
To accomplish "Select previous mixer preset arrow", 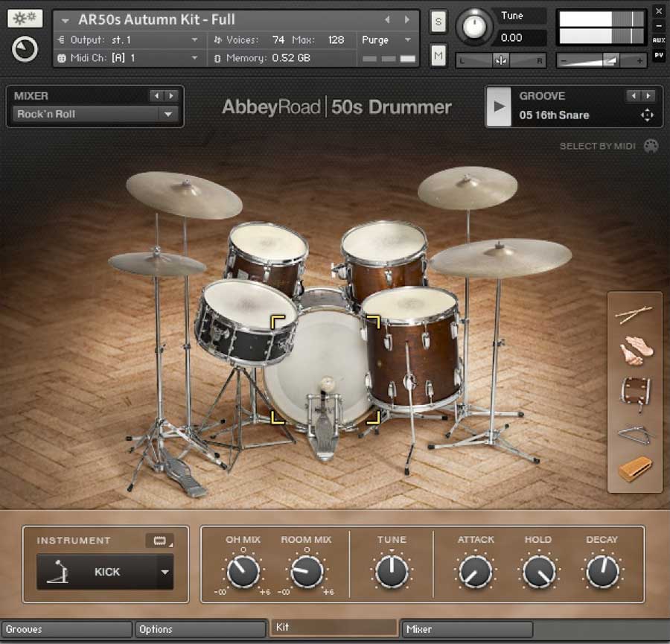I will (x=156, y=96).
